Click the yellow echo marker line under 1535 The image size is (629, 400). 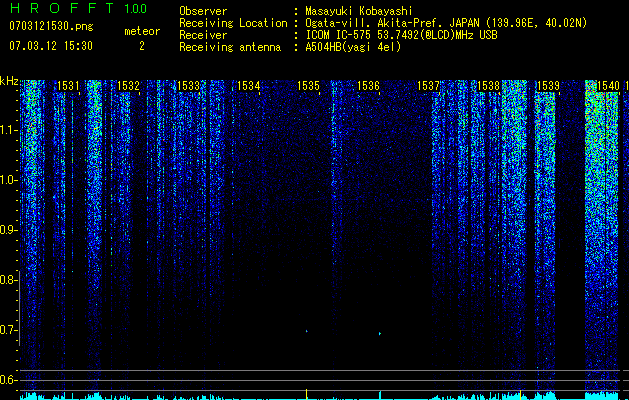[307, 394]
